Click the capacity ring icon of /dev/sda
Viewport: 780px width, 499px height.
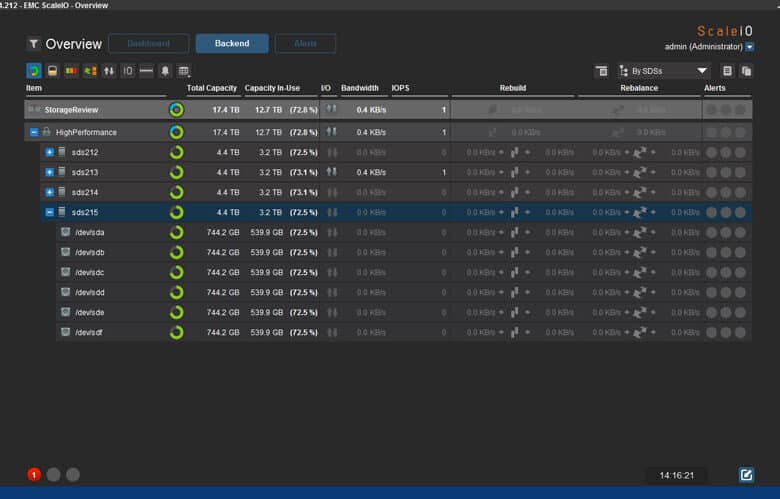(x=176, y=232)
